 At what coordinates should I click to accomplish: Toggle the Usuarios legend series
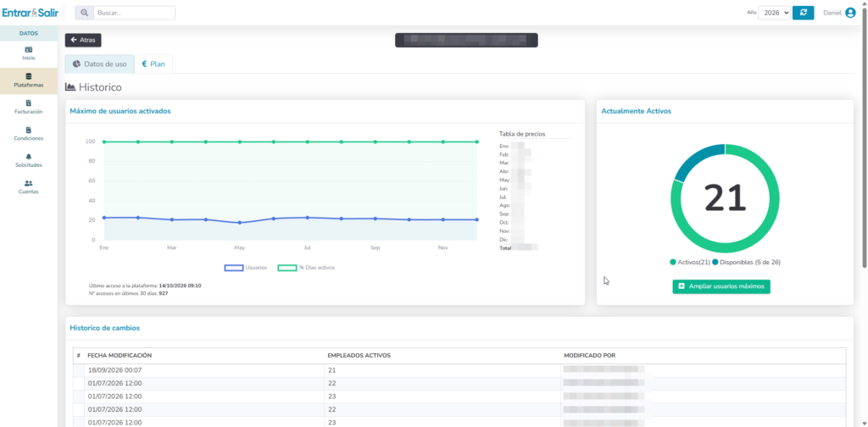246,268
